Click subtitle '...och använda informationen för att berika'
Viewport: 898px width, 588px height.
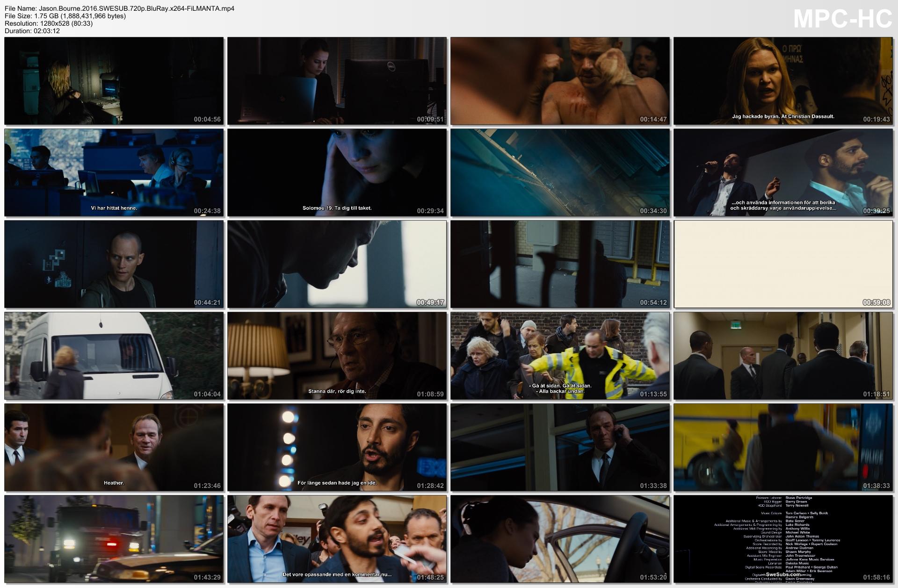click(783, 203)
